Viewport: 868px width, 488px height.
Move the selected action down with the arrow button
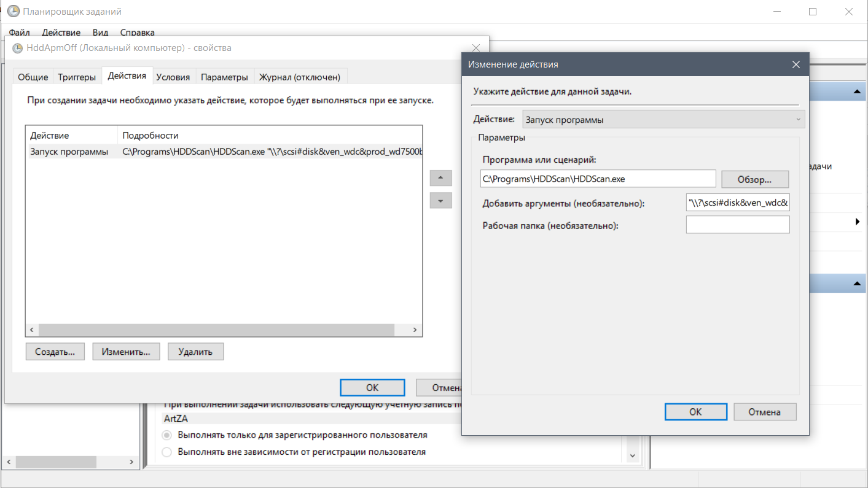click(x=441, y=201)
